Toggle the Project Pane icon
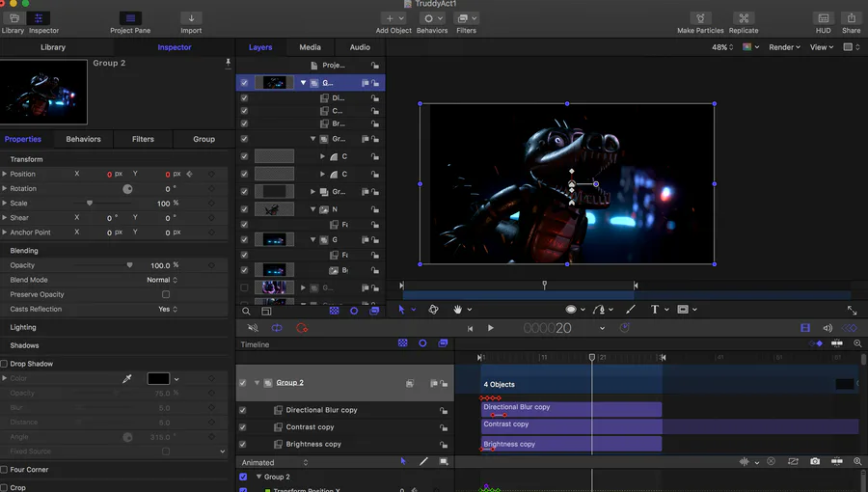This screenshot has height=492, width=868. (x=130, y=18)
